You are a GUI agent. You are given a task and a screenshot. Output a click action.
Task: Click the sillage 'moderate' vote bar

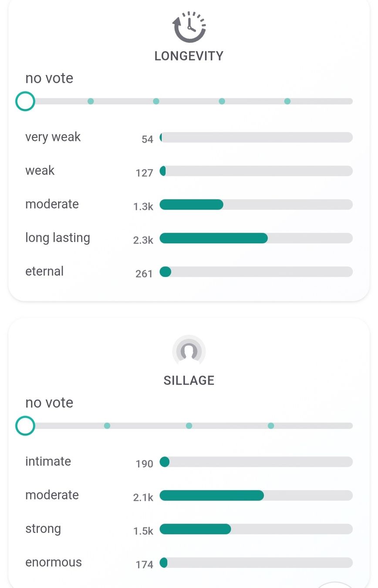coord(256,495)
